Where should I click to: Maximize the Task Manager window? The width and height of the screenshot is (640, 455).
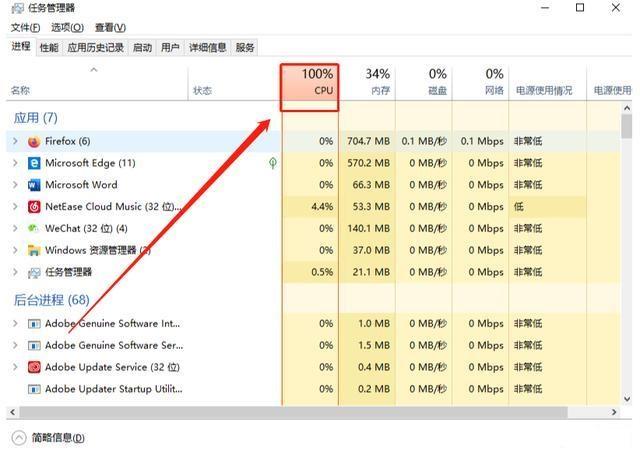point(580,8)
